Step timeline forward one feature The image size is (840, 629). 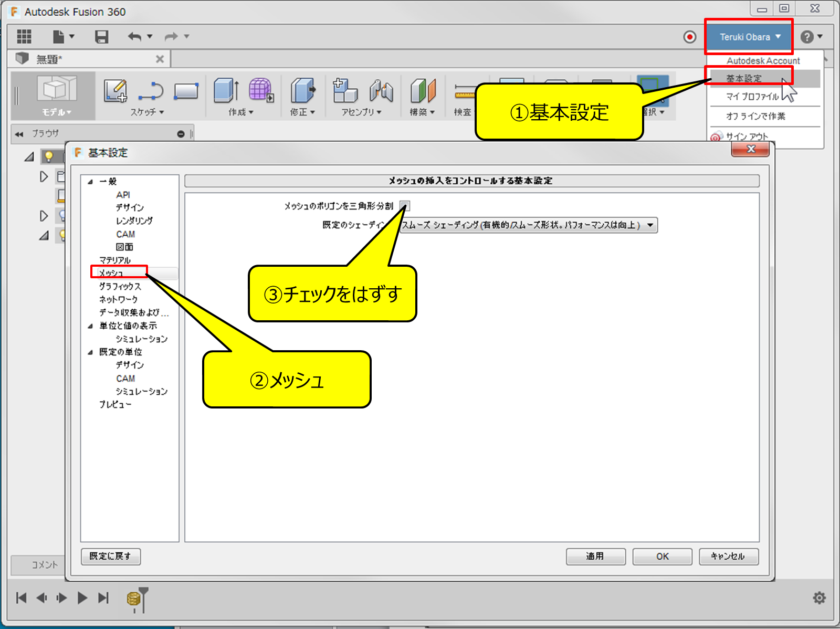62,597
